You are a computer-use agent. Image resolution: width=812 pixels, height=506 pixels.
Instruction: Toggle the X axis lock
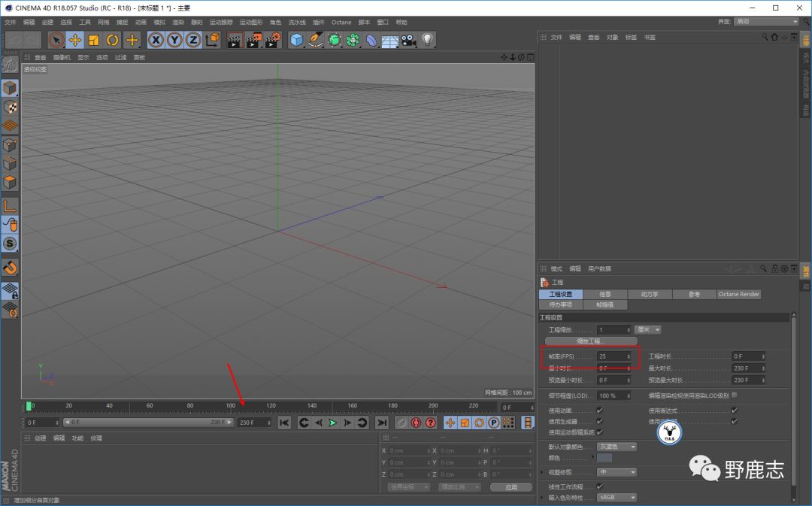point(156,40)
